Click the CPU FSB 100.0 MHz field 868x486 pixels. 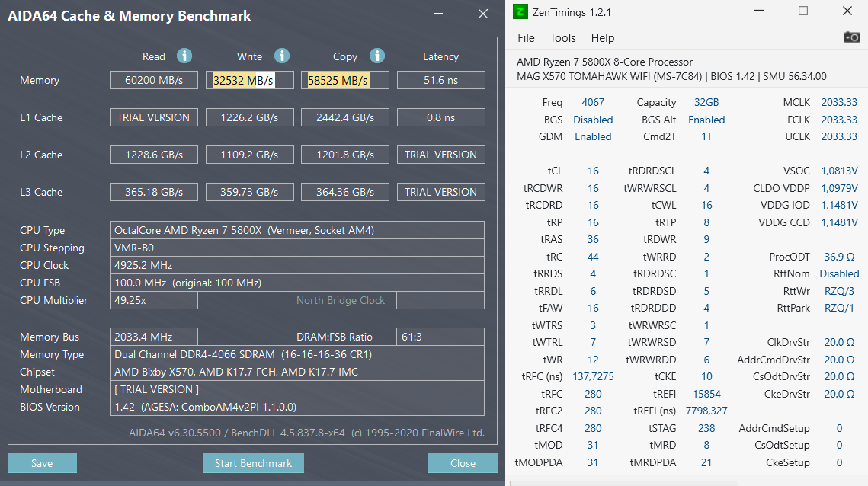pyautogui.click(x=296, y=283)
